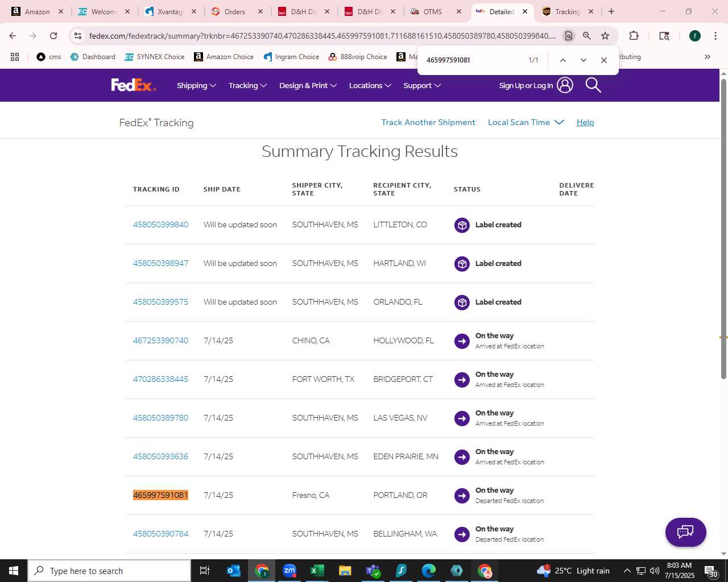Switch to the Welcome tab
The width and height of the screenshot is (728, 582).
click(104, 11)
